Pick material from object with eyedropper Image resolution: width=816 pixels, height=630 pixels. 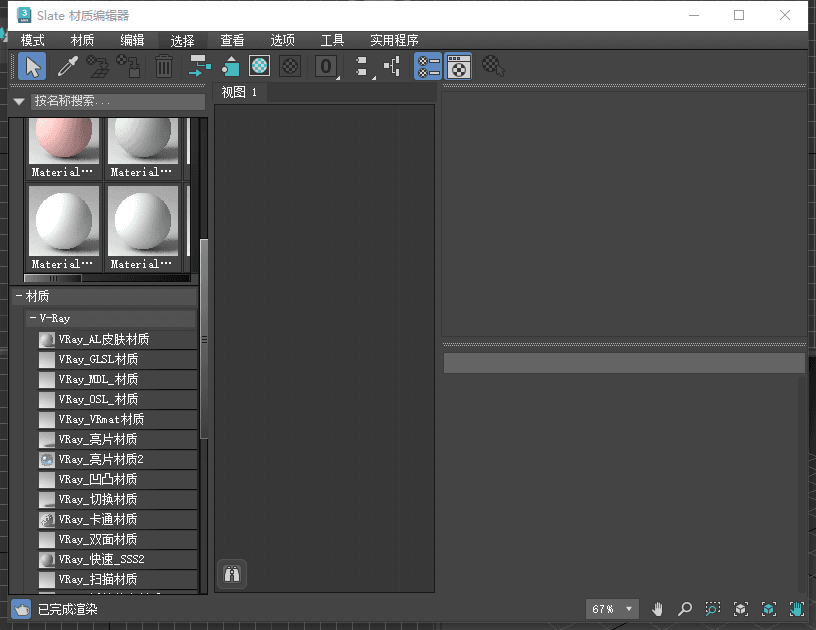68,67
